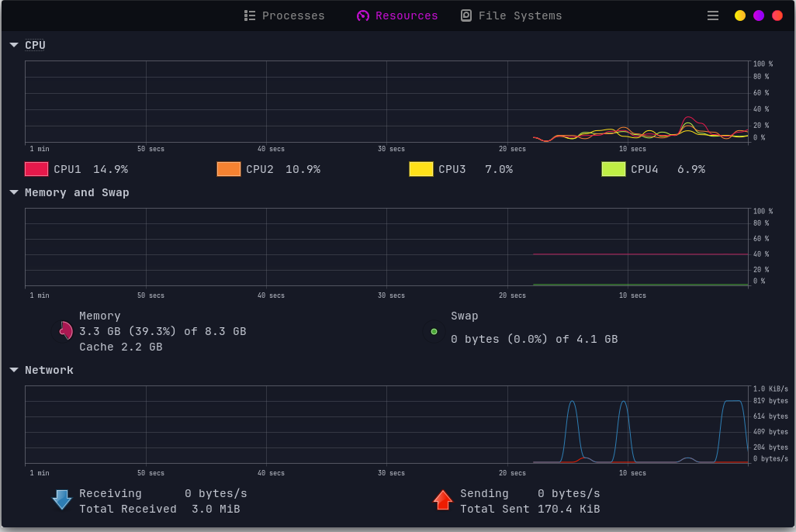Click the red Sending upload arrow icon
Image resolution: width=796 pixels, height=532 pixels.
443,499
